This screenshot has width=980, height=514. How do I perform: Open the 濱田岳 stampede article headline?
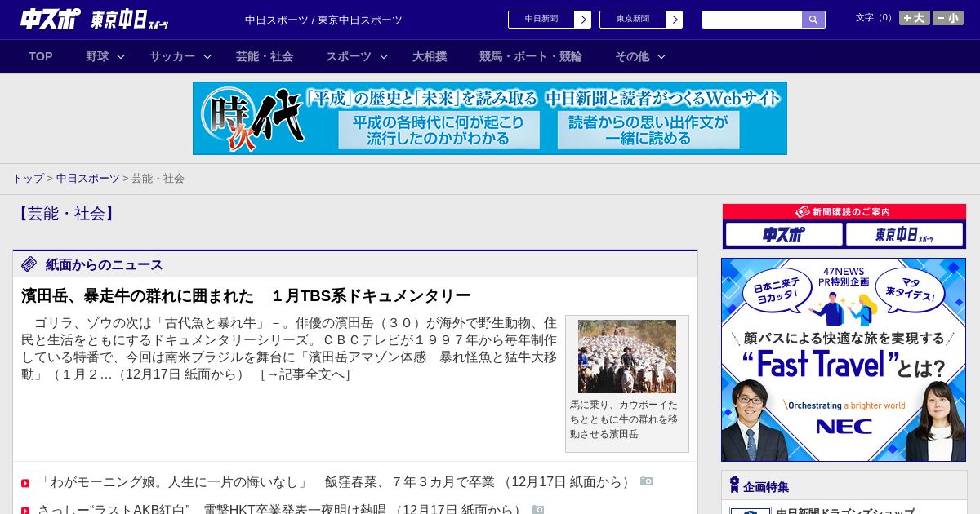pyautogui.click(x=246, y=295)
